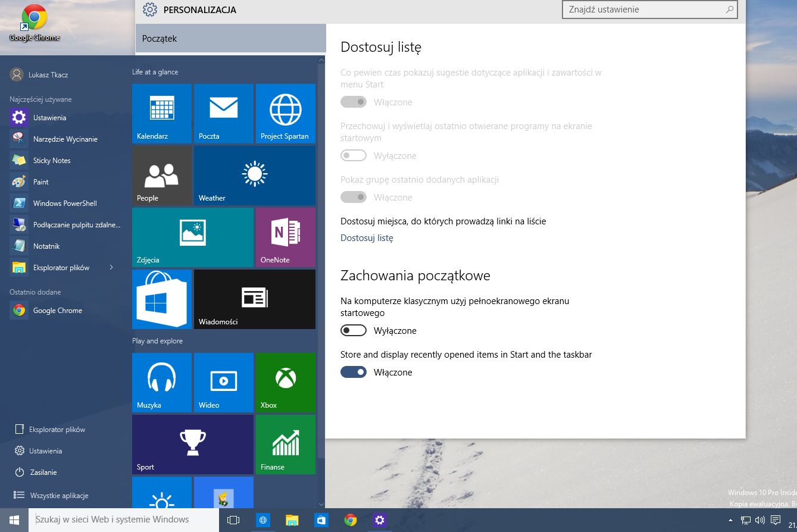Screen dimensions: 797x532
Task: Click the Znajdź ustawienie search field
Action: pos(650,10)
